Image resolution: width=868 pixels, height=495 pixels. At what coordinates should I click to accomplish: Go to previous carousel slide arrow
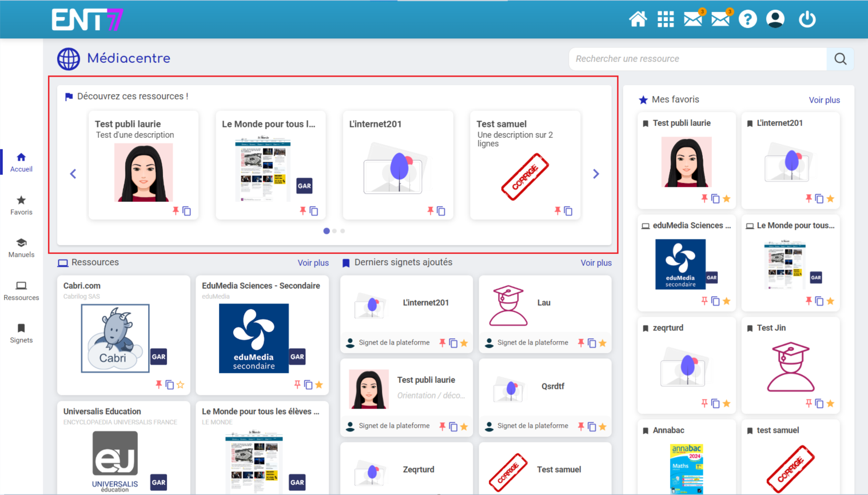tap(73, 174)
